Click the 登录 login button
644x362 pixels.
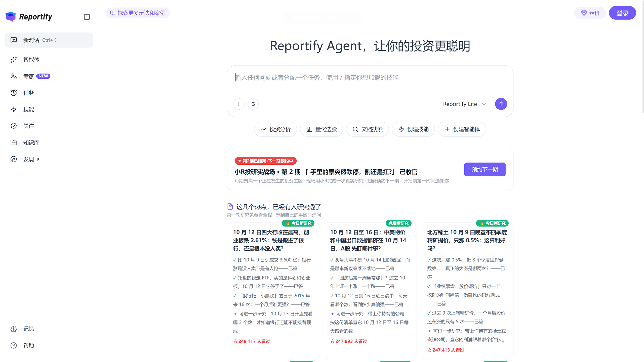tap(622, 13)
